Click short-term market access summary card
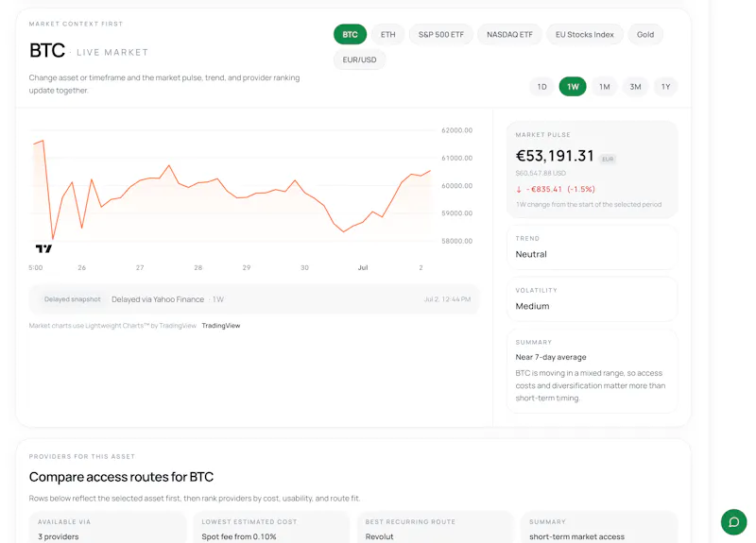756x543 pixels. [599, 528]
